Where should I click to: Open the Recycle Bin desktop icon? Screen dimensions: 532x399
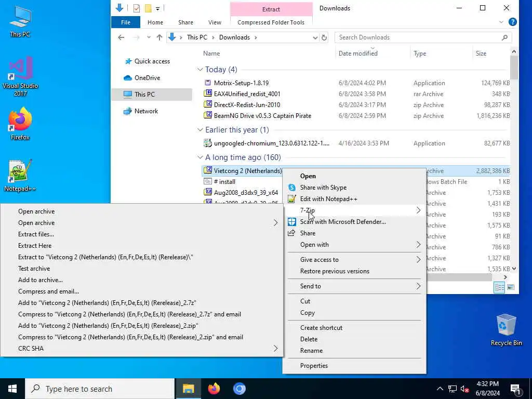tap(506, 330)
